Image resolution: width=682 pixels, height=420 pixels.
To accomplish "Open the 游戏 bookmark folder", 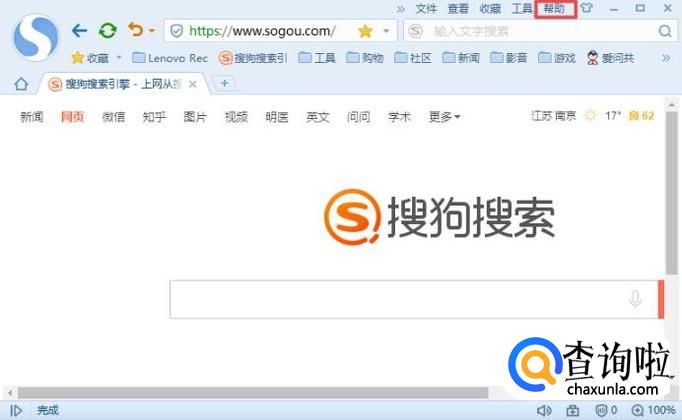I will click(556, 58).
